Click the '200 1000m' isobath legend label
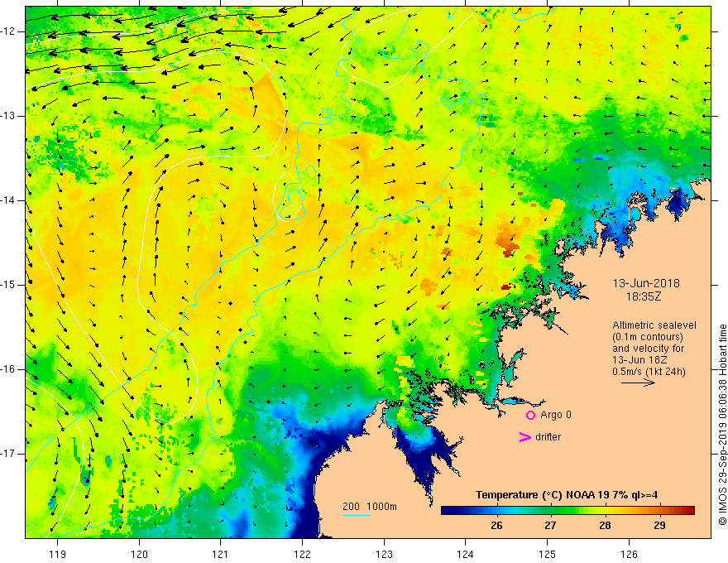This screenshot has height=563, width=728. tap(370, 507)
